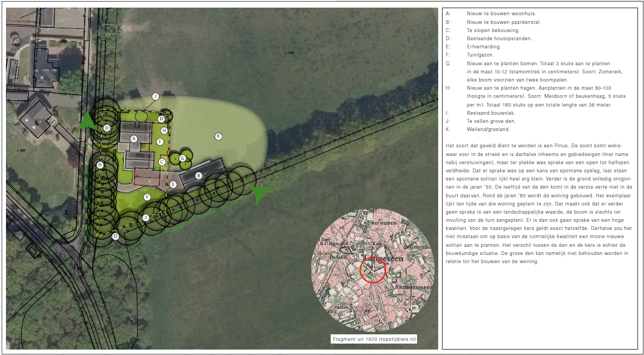Click the C marker for demolition building
The image size is (644, 355).
coord(162,161)
